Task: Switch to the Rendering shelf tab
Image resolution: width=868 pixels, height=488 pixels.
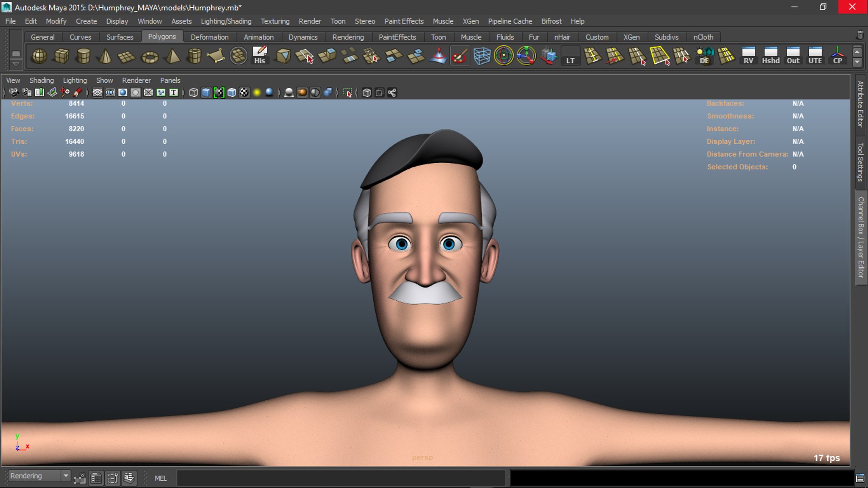Action: click(348, 37)
